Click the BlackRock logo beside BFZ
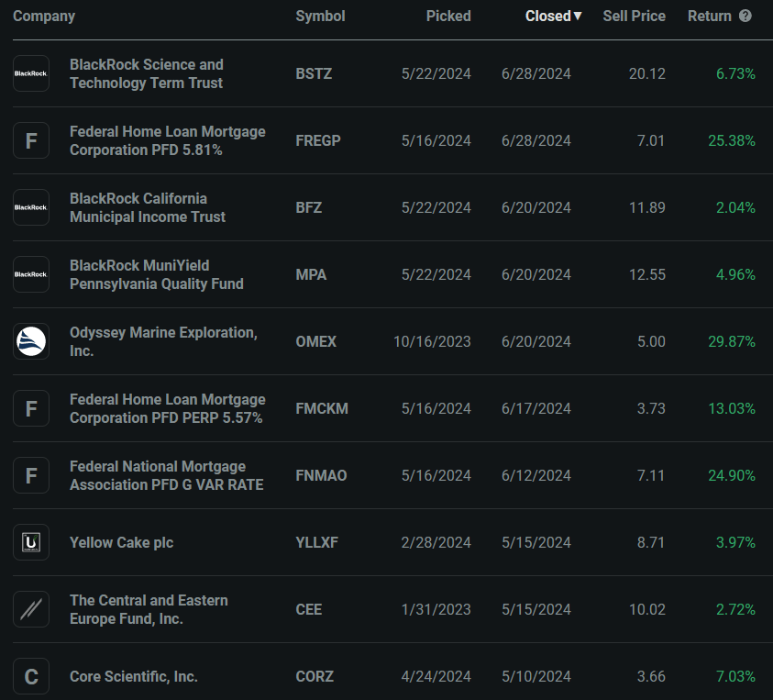 coord(31,207)
